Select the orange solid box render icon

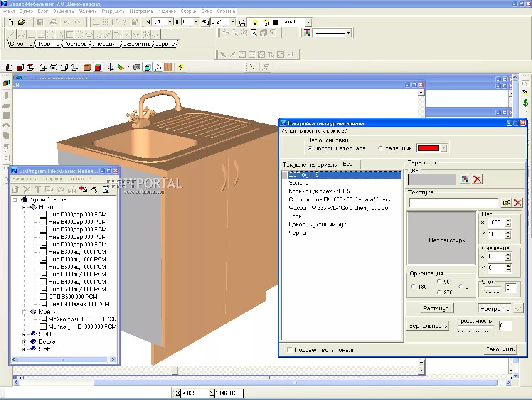coord(87,67)
